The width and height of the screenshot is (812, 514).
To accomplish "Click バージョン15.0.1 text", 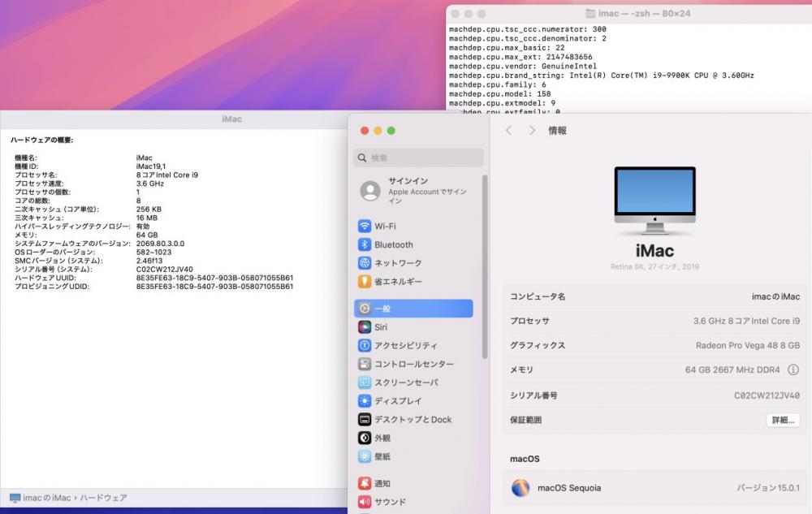I will pyautogui.click(x=768, y=487).
